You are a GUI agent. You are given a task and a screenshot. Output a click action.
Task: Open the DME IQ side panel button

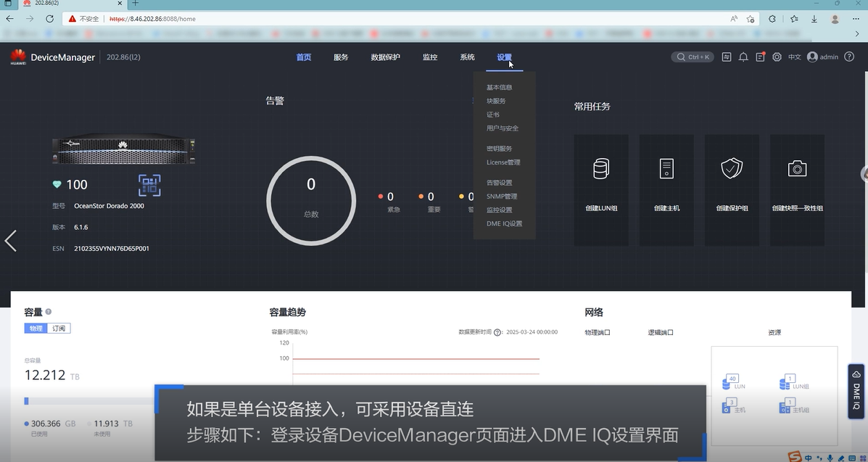[856, 390]
